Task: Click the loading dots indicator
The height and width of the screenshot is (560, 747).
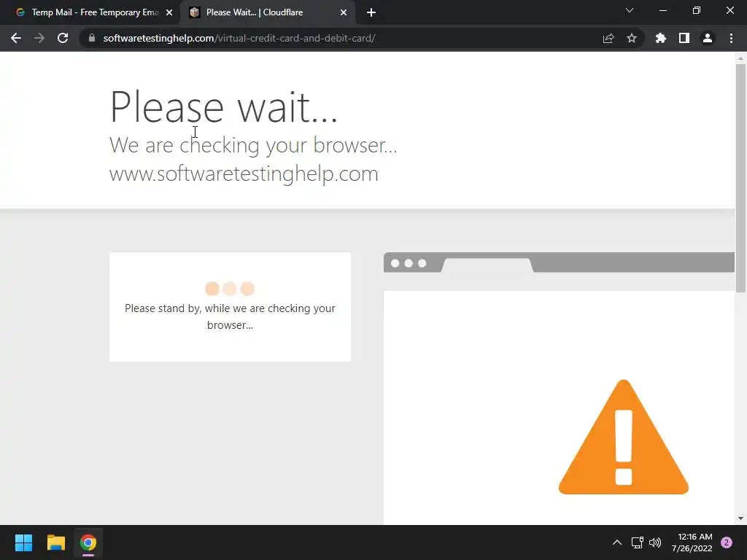Action: tap(230, 289)
